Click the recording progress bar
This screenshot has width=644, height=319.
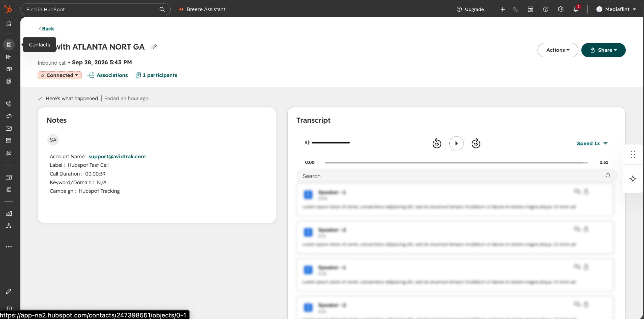(456, 163)
